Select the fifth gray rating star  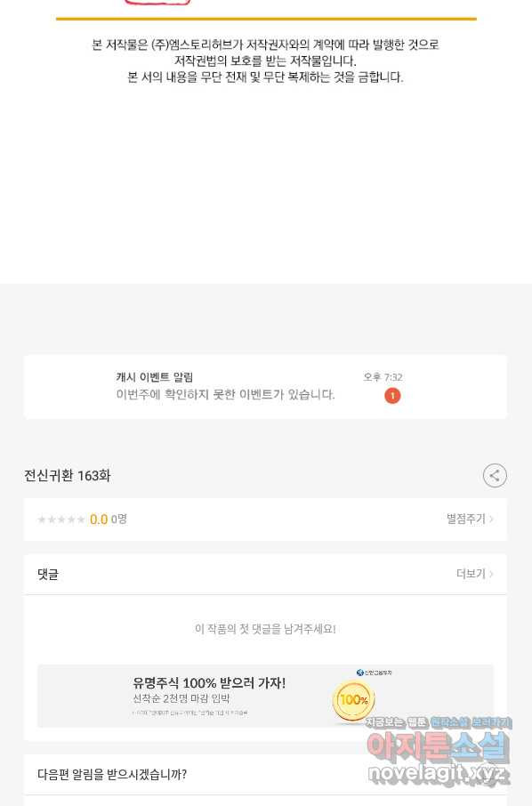[x=81, y=520]
